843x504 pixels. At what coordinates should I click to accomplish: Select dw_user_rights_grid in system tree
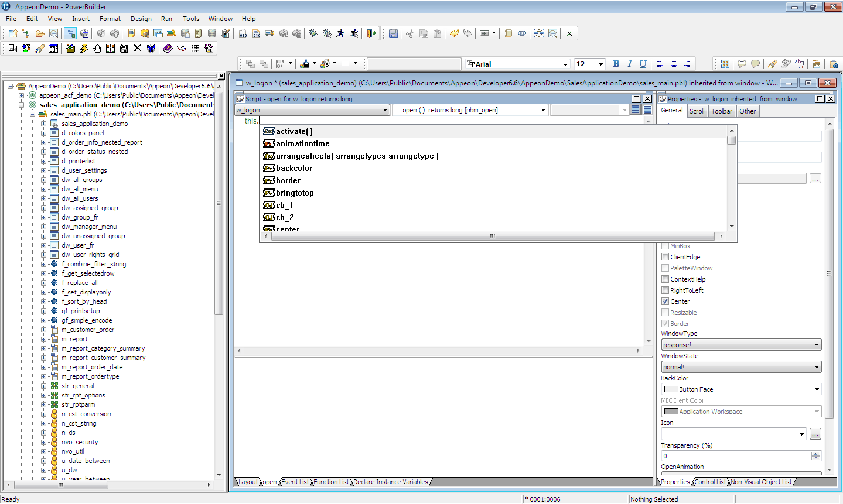point(90,255)
